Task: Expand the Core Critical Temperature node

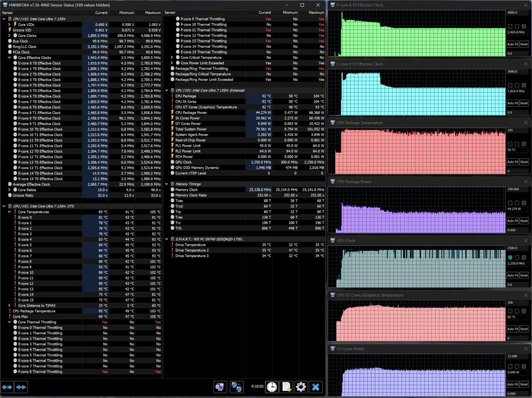Action: pos(172,57)
